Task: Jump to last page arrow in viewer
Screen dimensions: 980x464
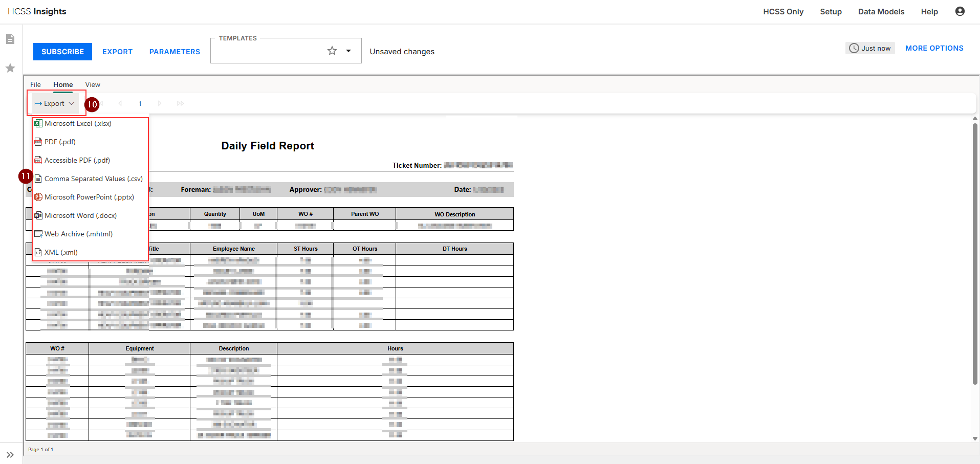Action: (x=180, y=103)
